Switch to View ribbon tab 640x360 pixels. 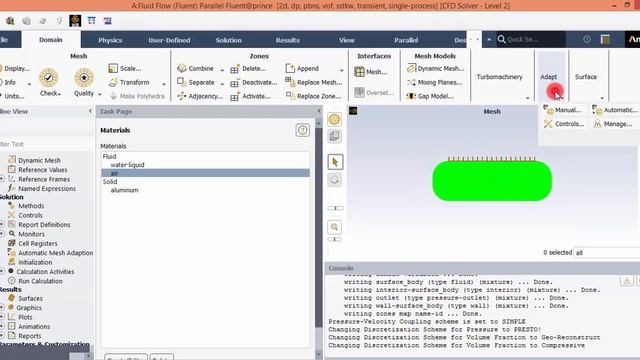(347, 40)
